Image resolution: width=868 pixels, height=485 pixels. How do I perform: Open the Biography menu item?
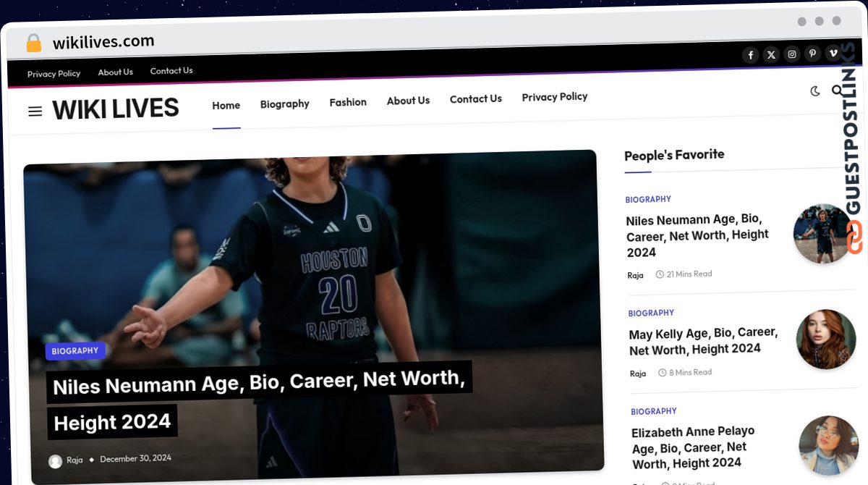coord(284,104)
